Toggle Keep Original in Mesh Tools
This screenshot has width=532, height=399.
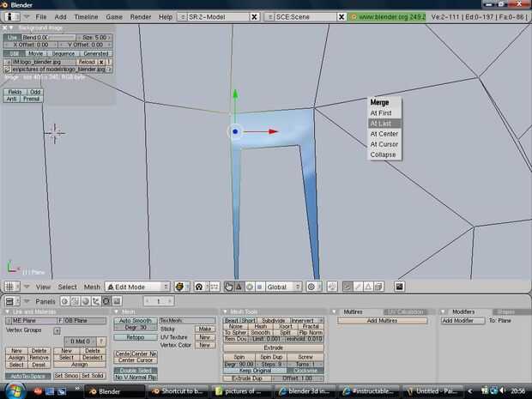(x=255, y=371)
